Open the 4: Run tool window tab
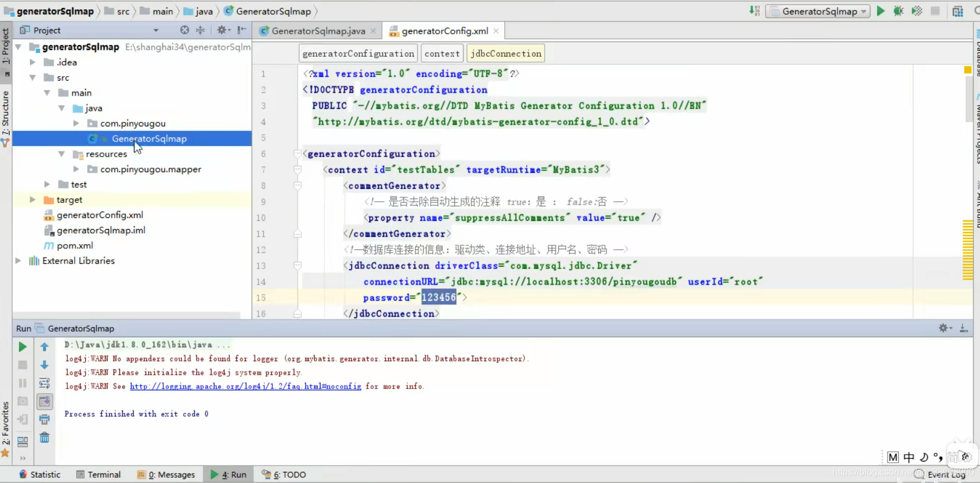 pos(228,474)
